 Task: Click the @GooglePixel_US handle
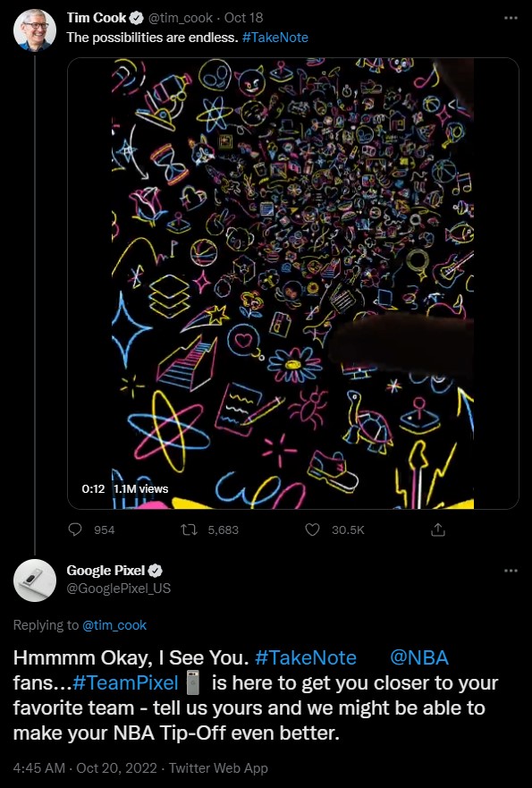[119, 589]
